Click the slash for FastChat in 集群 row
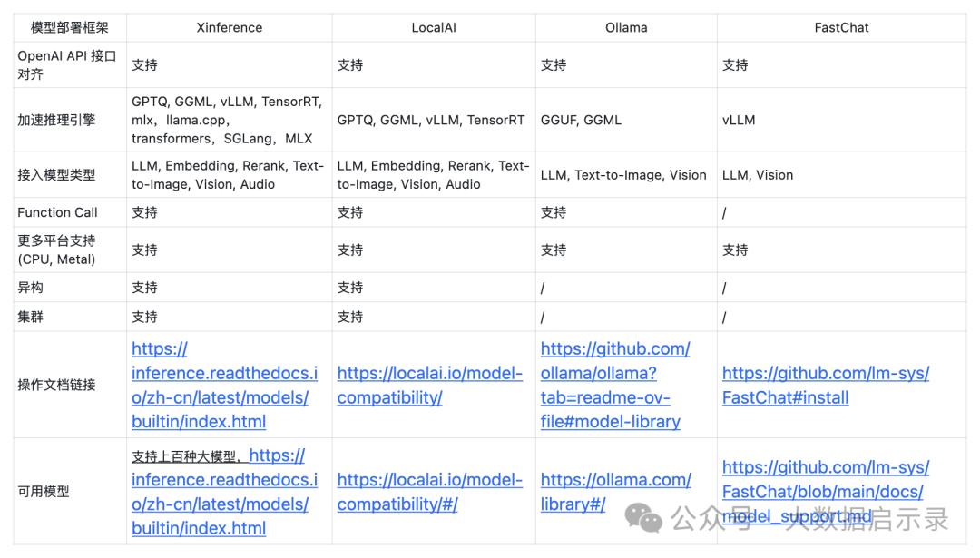 click(724, 318)
